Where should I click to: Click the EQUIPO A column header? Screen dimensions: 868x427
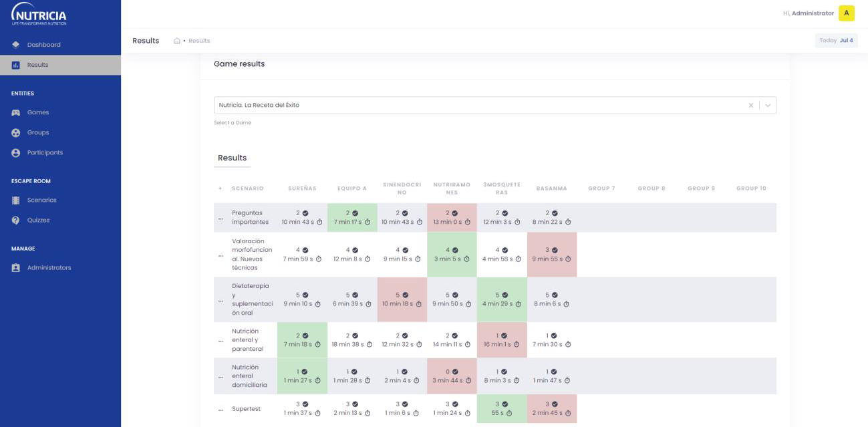point(352,188)
